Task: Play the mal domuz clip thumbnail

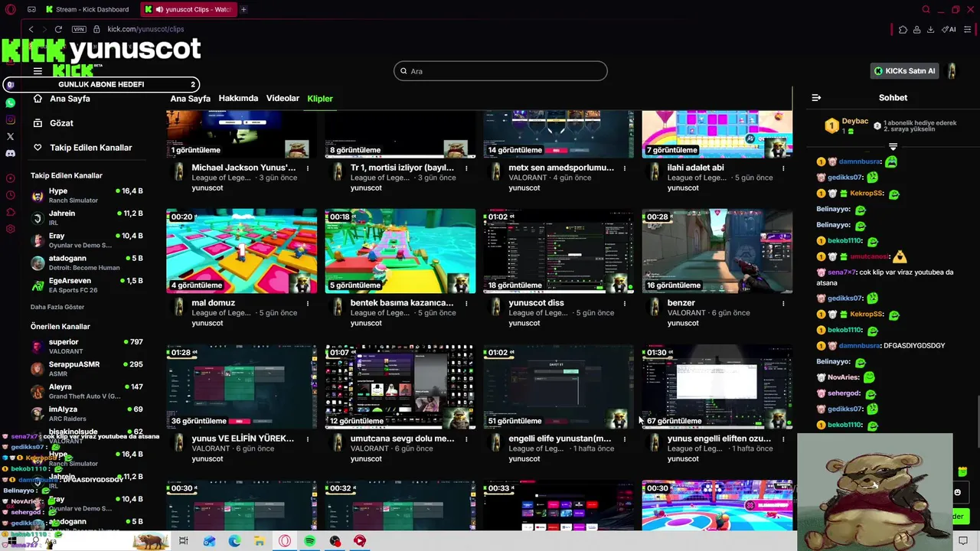Action: click(241, 251)
